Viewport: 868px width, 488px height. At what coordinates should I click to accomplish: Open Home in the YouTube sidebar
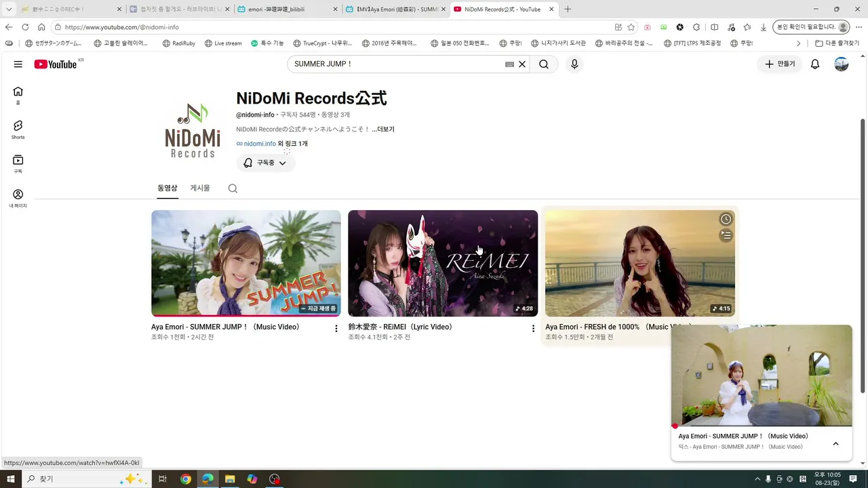[18, 96]
